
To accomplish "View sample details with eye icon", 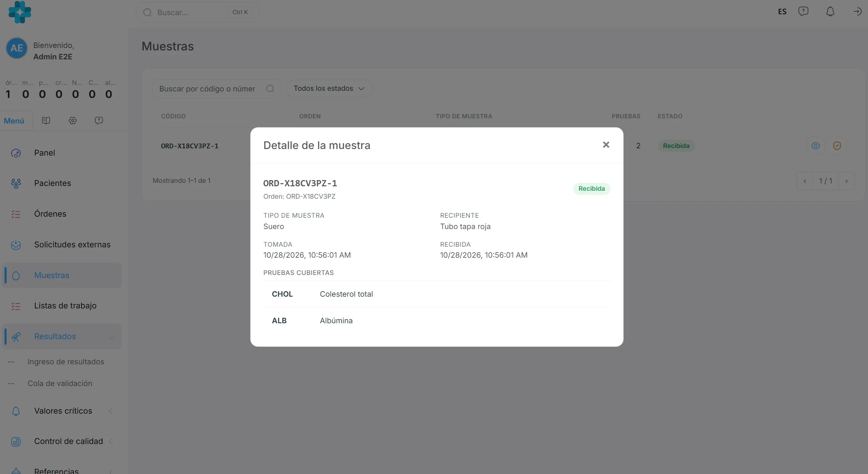I will [816, 146].
